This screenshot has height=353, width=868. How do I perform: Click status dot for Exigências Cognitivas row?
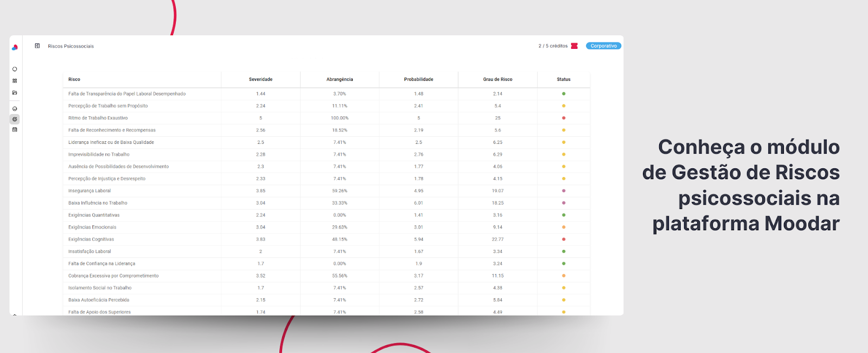pyautogui.click(x=564, y=239)
